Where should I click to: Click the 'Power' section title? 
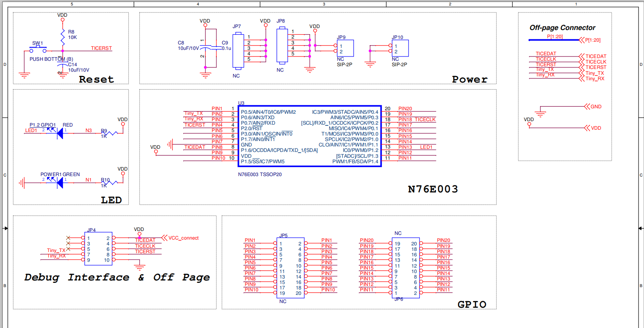pyautogui.click(x=470, y=79)
